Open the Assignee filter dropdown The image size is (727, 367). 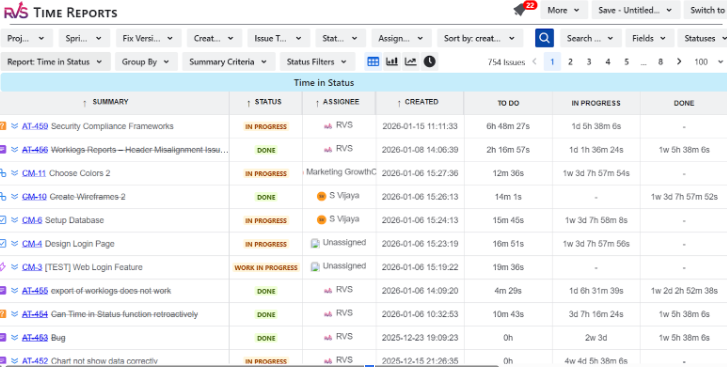[402, 38]
